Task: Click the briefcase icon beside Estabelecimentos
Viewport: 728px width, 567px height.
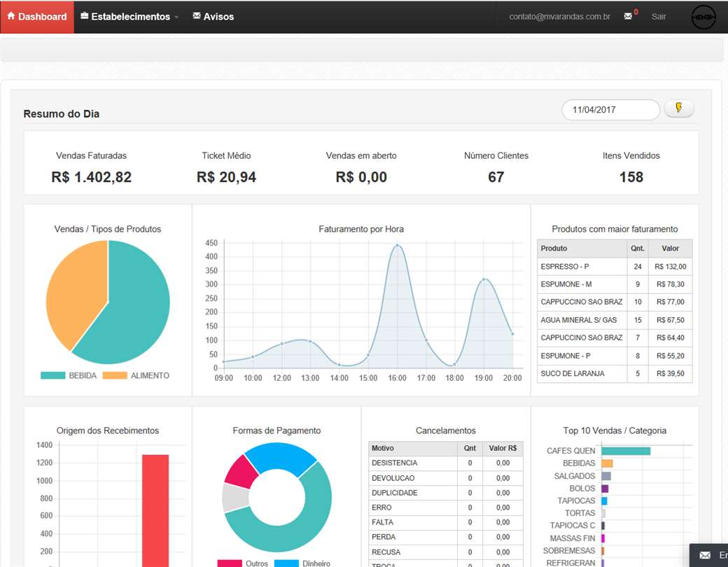Action: point(85,16)
